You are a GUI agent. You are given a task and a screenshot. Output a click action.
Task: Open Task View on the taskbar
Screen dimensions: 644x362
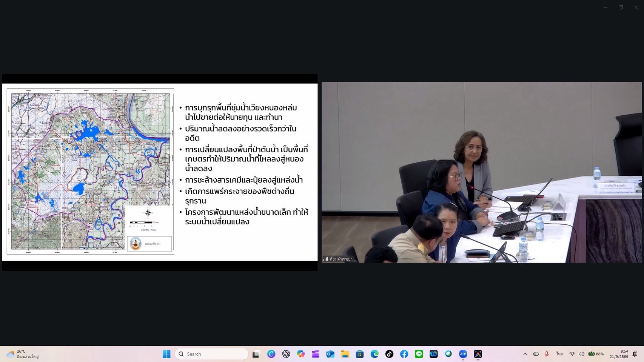click(256, 354)
